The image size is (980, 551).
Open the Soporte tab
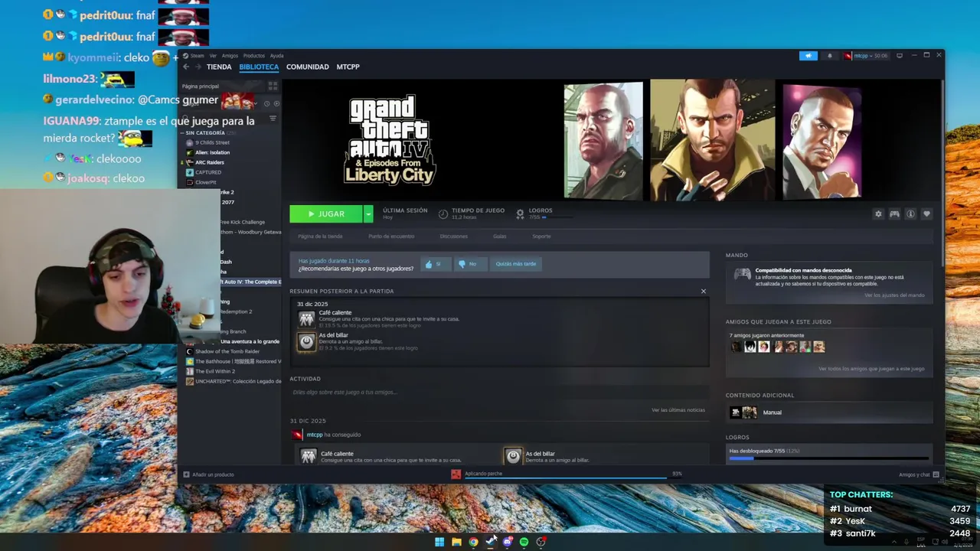coord(541,236)
